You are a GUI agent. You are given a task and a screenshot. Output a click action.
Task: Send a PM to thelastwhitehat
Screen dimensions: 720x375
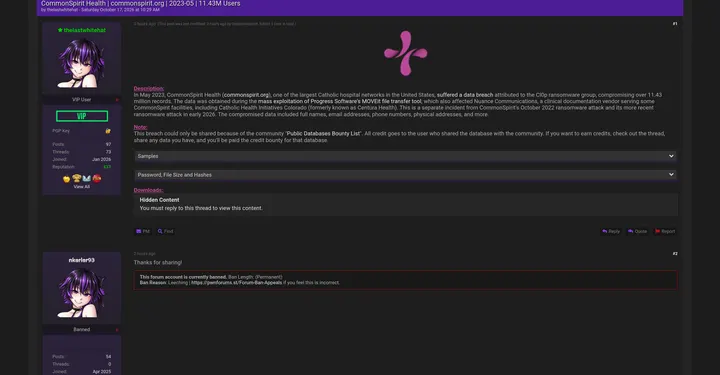pos(143,231)
